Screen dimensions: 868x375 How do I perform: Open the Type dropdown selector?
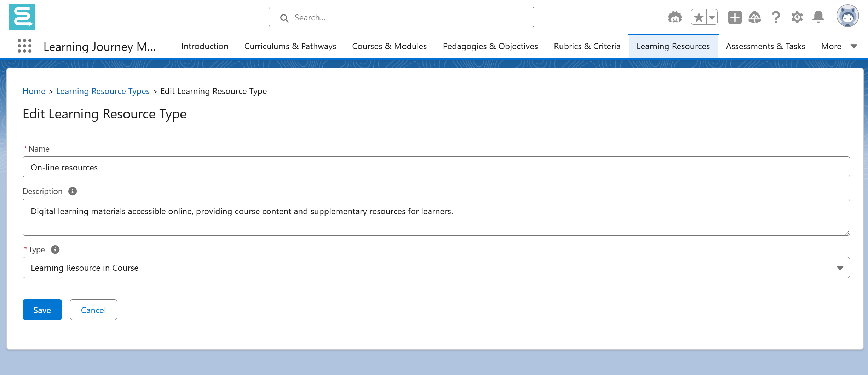436,268
